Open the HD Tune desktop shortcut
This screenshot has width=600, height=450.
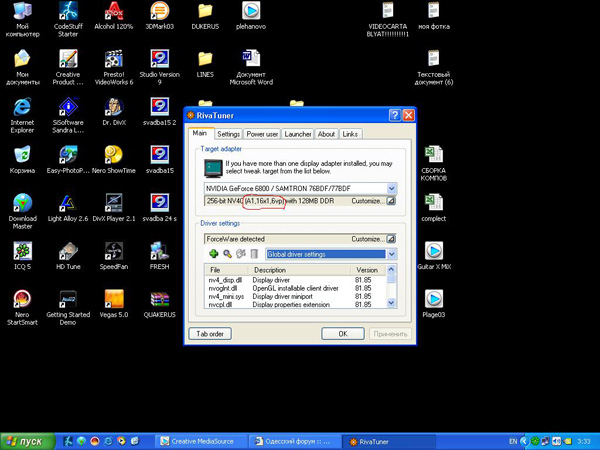68,250
